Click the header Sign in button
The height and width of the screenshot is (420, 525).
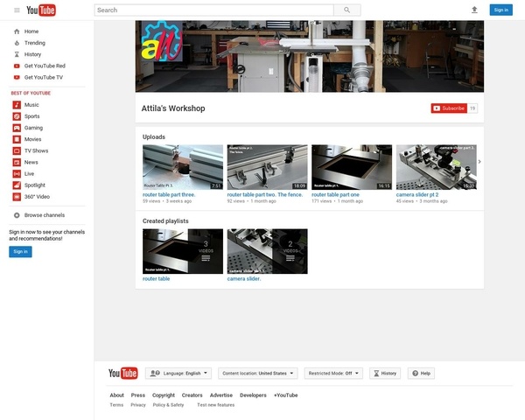click(x=500, y=10)
